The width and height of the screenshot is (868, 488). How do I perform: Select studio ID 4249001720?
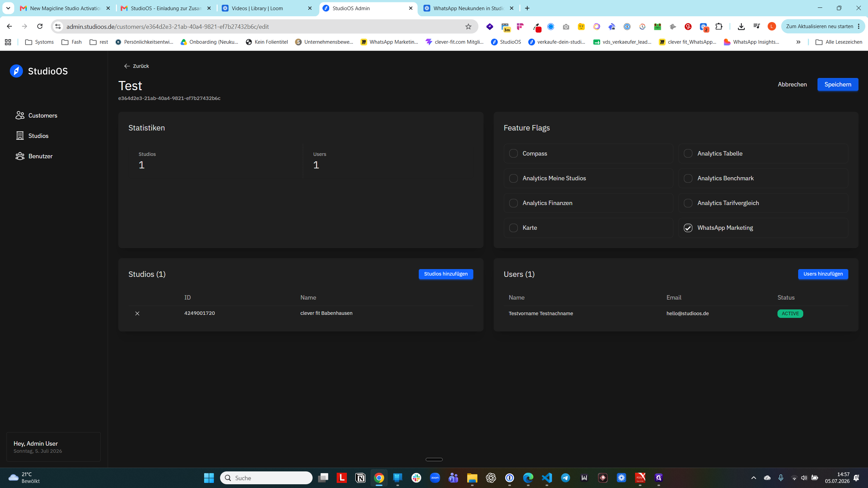[199, 313]
